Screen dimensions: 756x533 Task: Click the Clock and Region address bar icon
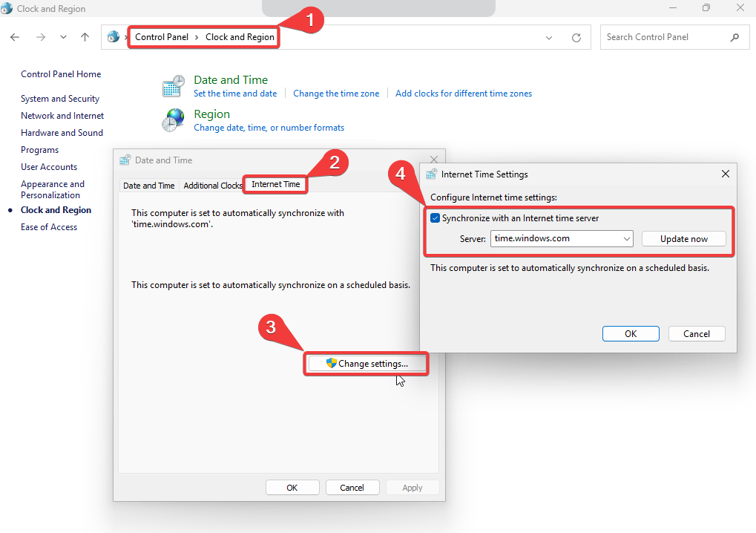click(x=114, y=36)
